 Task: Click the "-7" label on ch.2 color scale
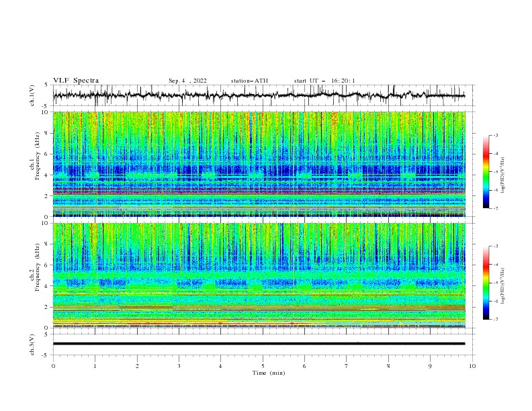(496, 320)
